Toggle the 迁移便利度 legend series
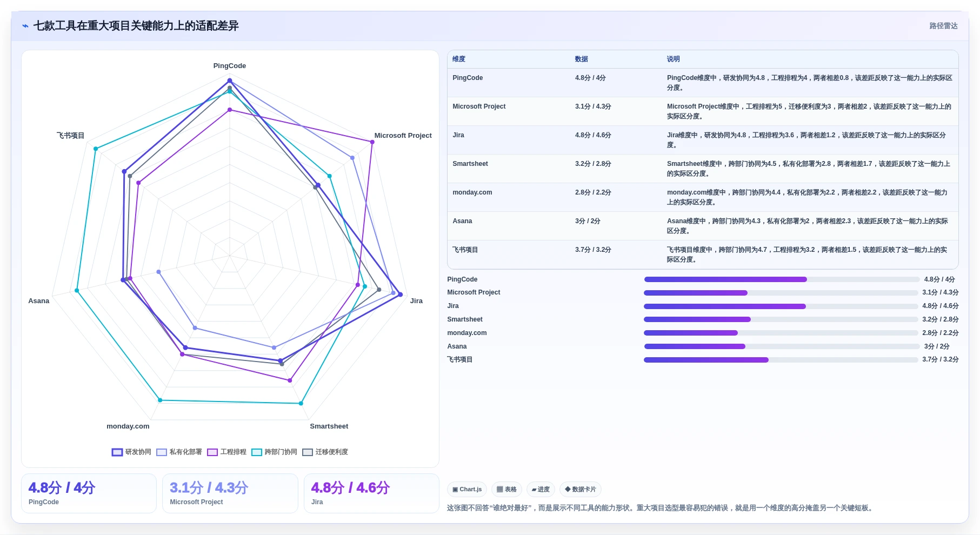This screenshot has width=980, height=535. (325, 452)
